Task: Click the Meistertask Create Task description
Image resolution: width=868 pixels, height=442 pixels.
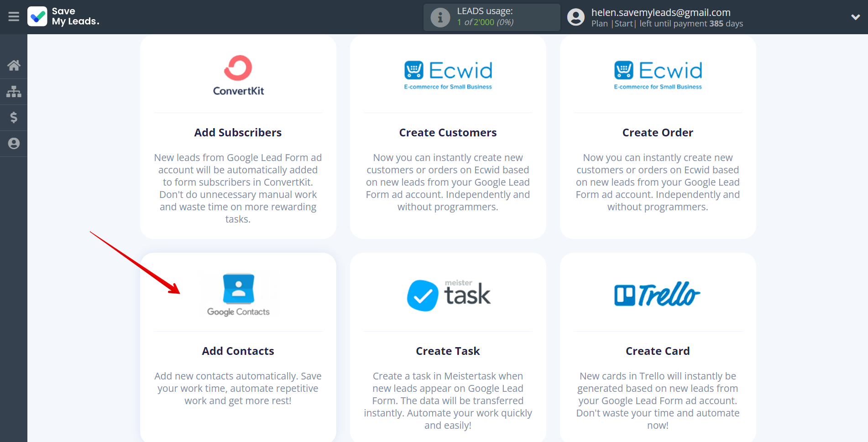Action: [x=448, y=401]
